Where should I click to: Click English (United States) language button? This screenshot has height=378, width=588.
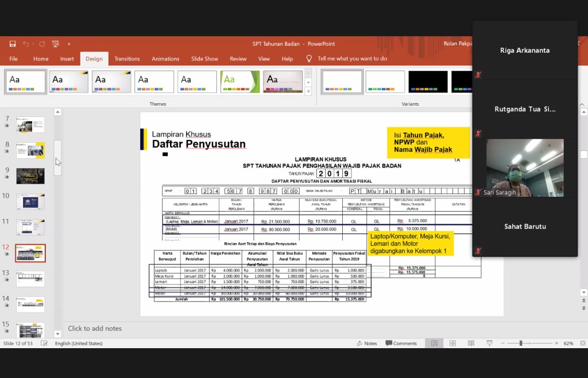79,343
